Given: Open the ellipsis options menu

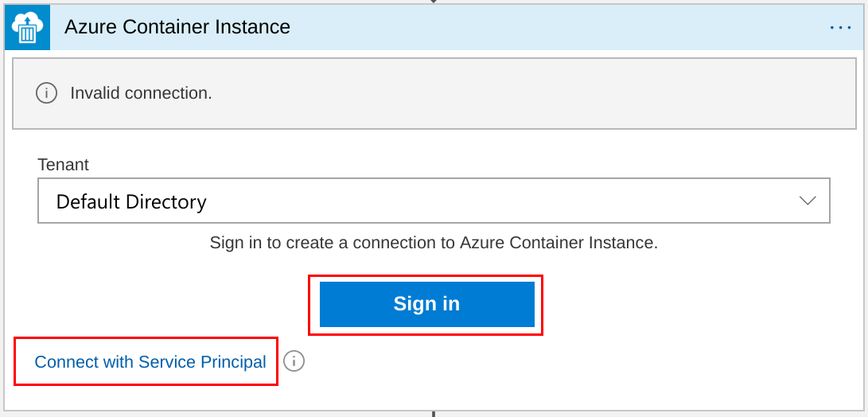Looking at the screenshot, I should [840, 27].
